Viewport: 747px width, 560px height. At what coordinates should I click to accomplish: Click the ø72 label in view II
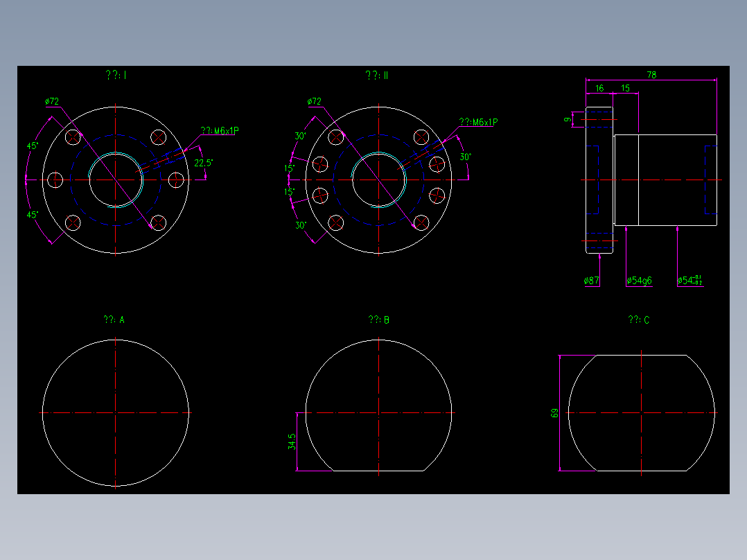click(x=315, y=101)
